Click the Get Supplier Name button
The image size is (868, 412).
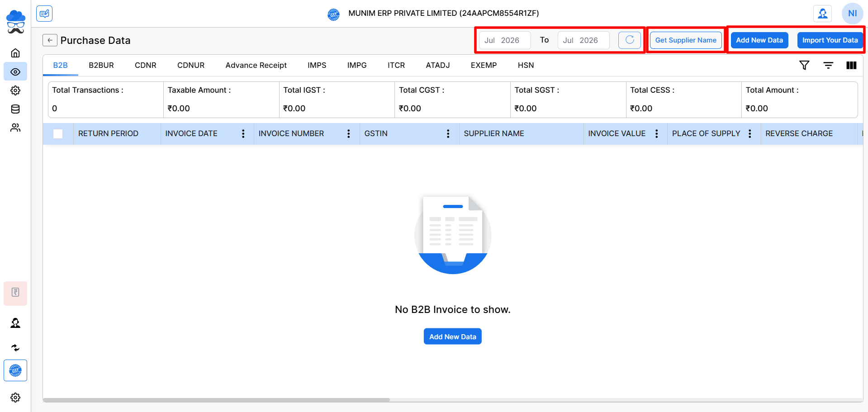(x=686, y=40)
